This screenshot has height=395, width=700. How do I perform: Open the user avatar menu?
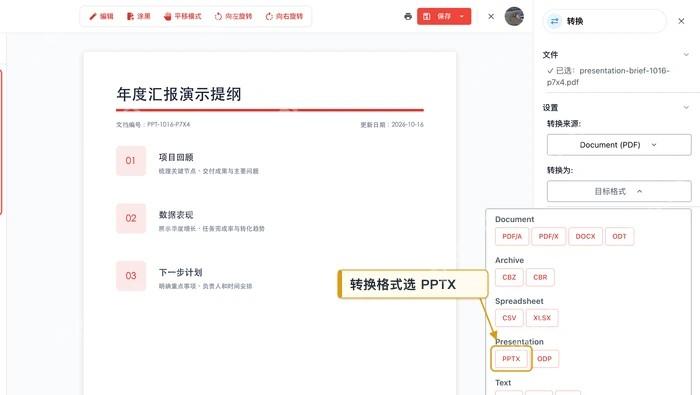coord(514,17)
